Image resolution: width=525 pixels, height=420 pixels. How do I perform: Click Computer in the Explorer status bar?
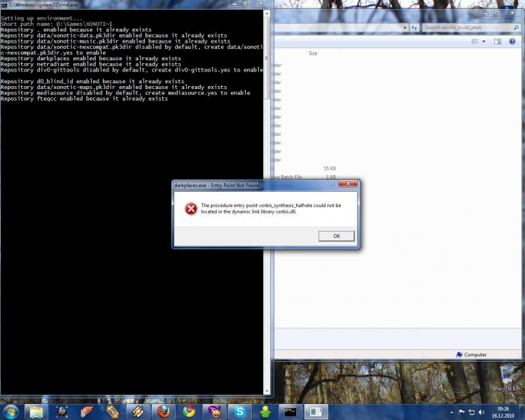[x=471, y=354]
